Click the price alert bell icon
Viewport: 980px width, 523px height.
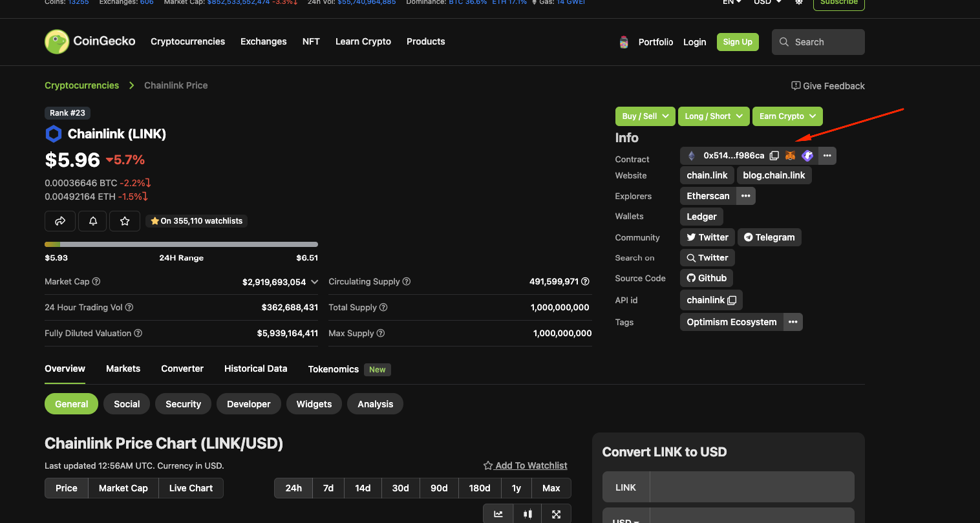pyautogui.click(x=93, y=221)
